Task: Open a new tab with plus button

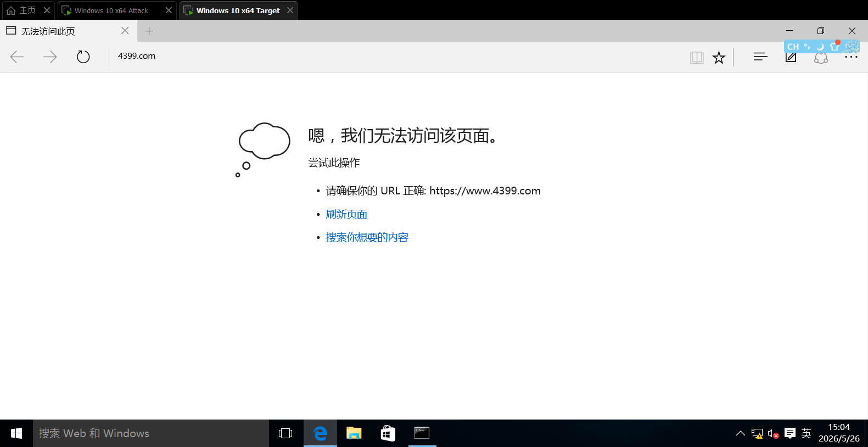Action: point(149,31)
